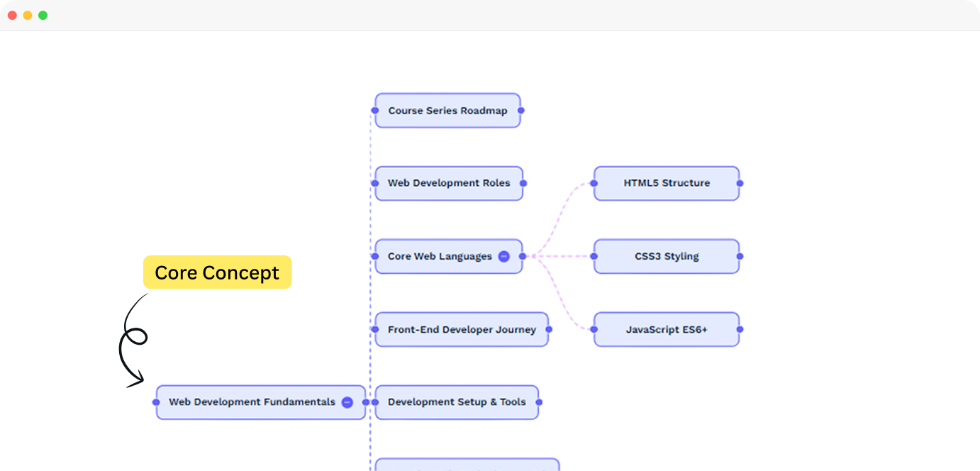
Task: Click left connector dot of Web Development Fundamentals
Action: [x=156, y=402]
